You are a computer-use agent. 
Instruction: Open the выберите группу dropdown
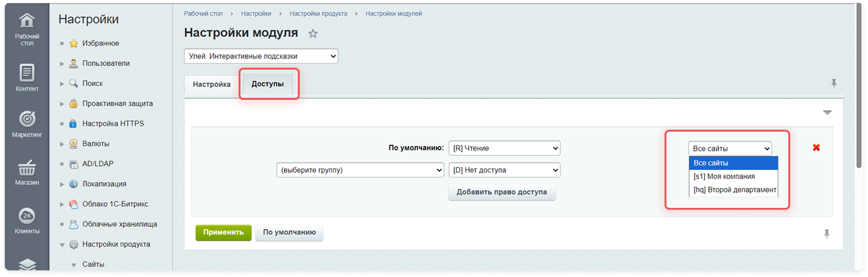pos(360,170)
